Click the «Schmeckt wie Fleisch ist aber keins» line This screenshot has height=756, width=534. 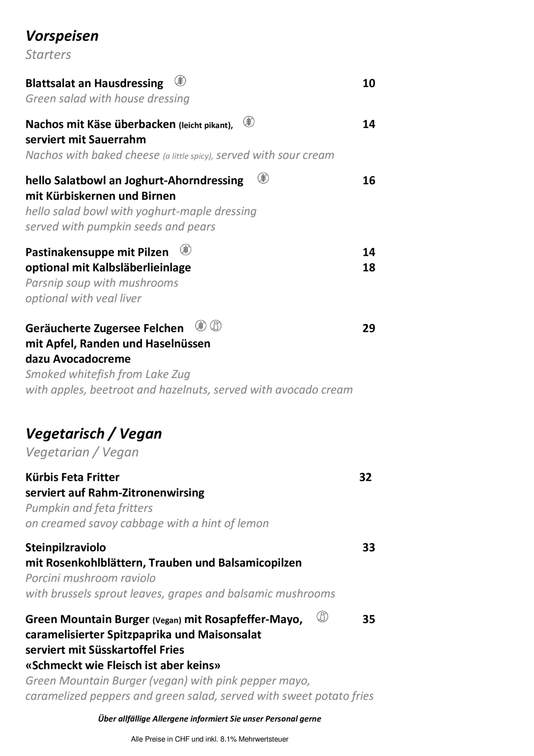pyautogui.click(x=123, y=665)
